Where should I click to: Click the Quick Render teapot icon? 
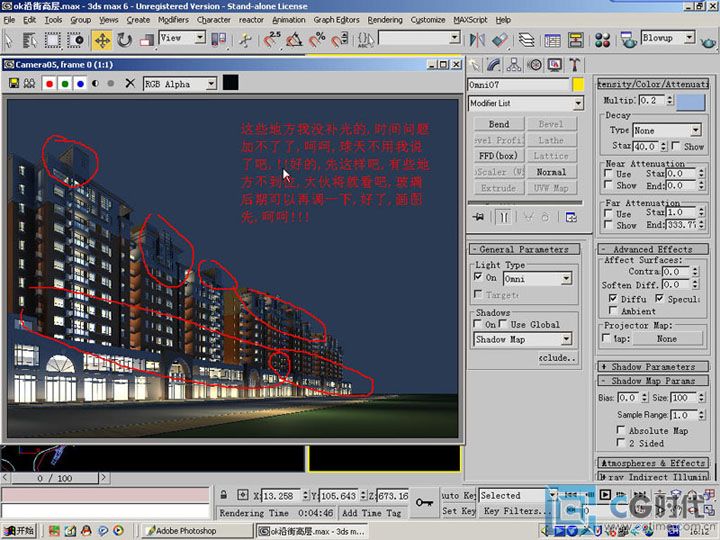[x=709, y=42]
